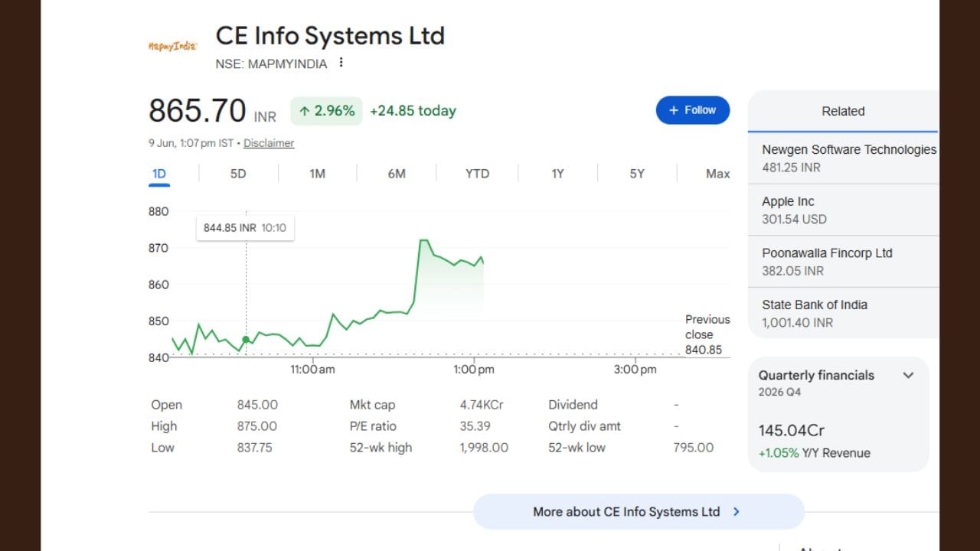Open the Disclaimer link
Screen dimensions: 980x551
[269, 143]
